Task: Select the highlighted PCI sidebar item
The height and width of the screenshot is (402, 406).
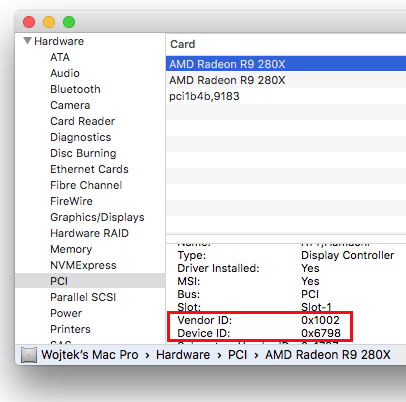Action: (x=90, y=281)
